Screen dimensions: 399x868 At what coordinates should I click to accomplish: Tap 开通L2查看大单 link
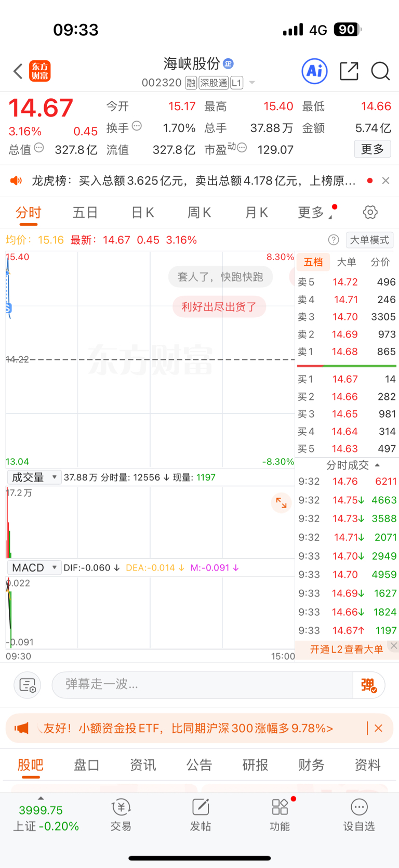click(x=347, y=649)
